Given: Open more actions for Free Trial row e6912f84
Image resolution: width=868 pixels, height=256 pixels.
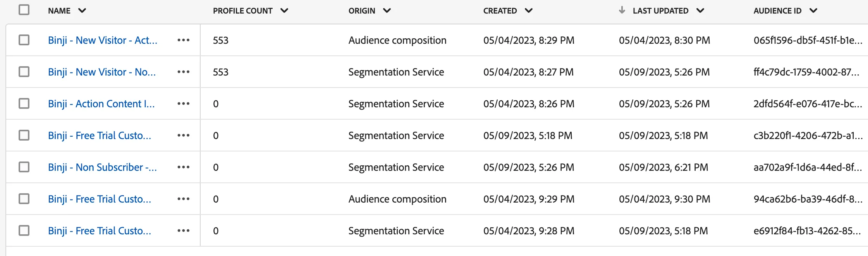Looking at the screenshot, I should 184,231.
